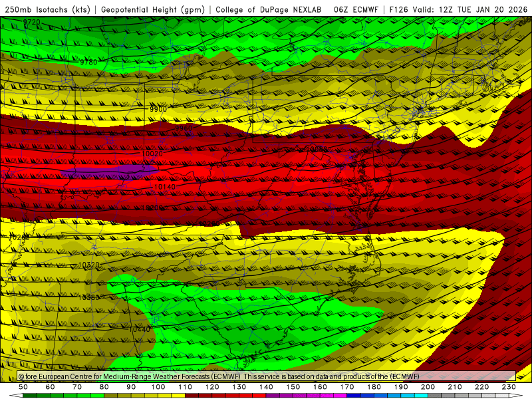Pick the bright yellow swatch before 110
Viewport: 532px width, 399px height.
pyautogui.click(x=178, y=396)
